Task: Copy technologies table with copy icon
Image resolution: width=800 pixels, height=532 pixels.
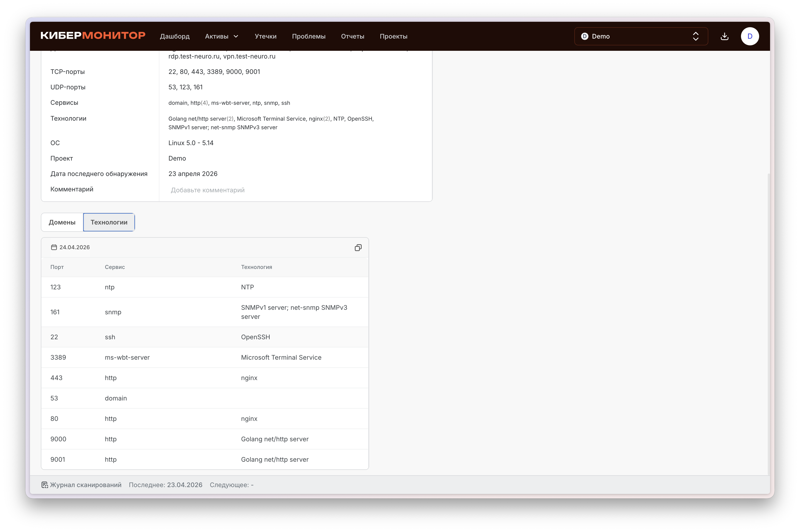Action: click(358, 248)
